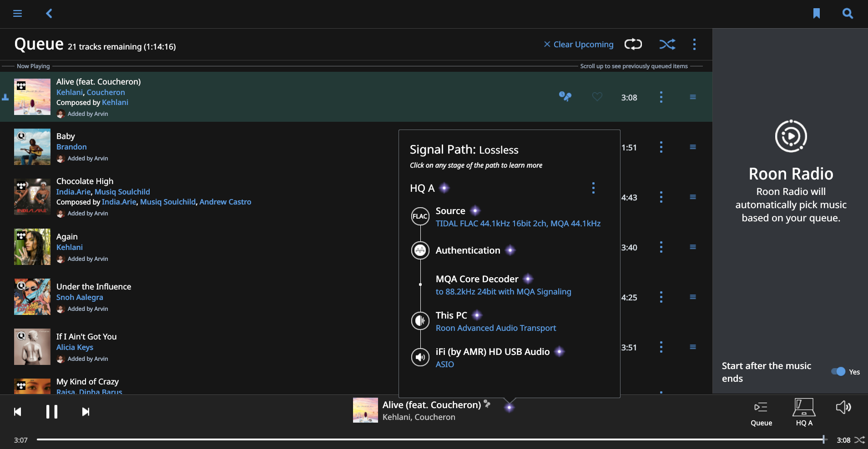Screen dimensions: 868x449
Task: Open the Coucheron artist link
Action: (x=106, y=92)
